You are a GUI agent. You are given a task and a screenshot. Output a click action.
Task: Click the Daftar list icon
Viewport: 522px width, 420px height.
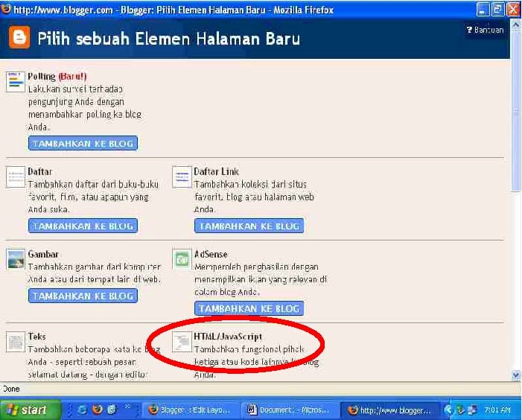click(x=16, y=177)
